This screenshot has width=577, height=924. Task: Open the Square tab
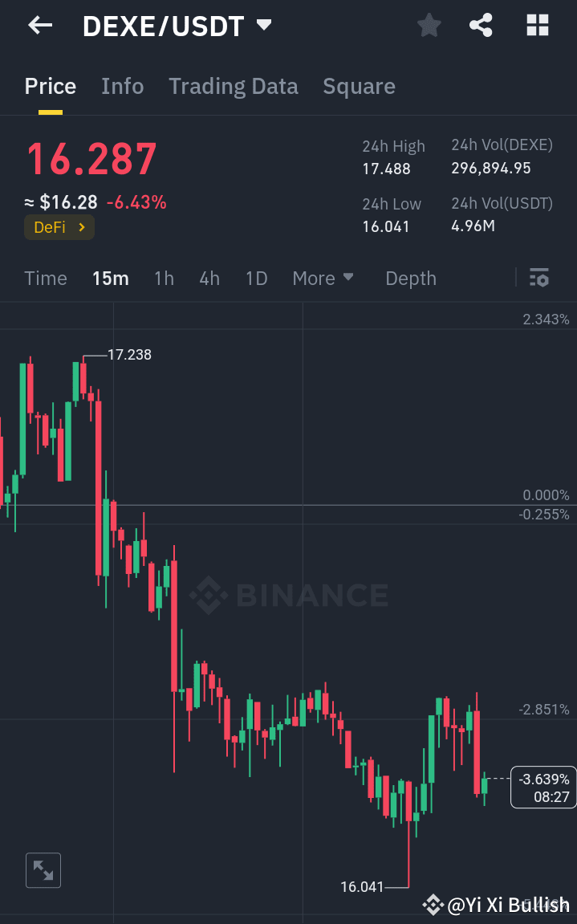pyautogui.click(x=359, y=86)
